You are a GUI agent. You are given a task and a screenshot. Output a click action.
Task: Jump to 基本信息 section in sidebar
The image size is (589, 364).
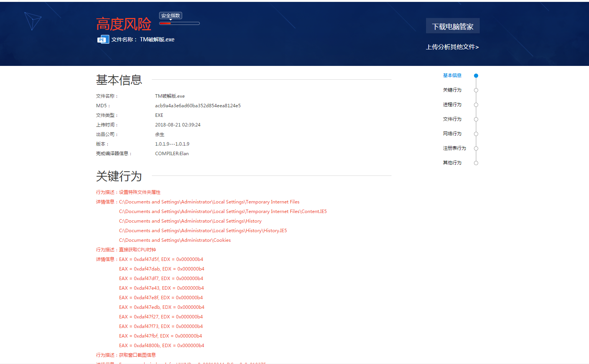(x=452, y=75)
